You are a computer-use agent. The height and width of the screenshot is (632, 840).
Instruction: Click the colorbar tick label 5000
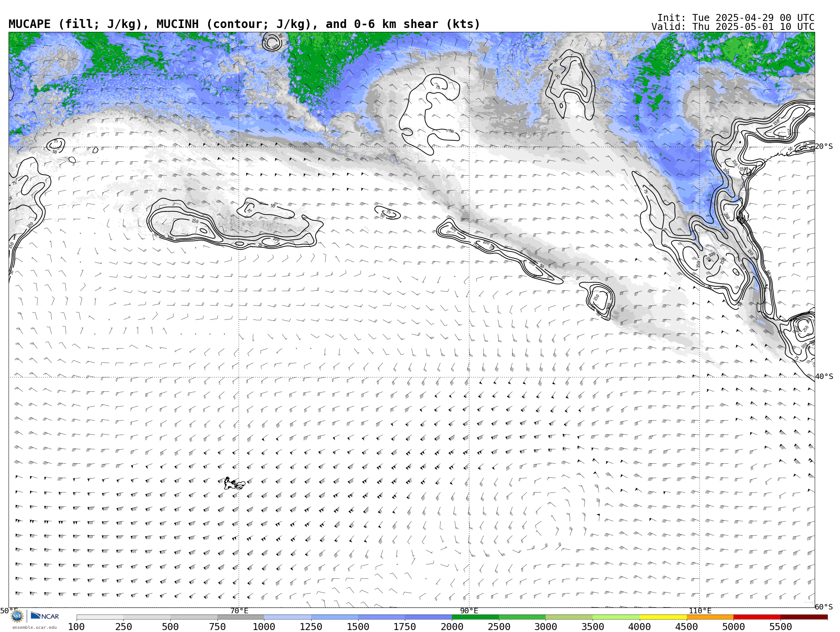[x=733, y=627]
